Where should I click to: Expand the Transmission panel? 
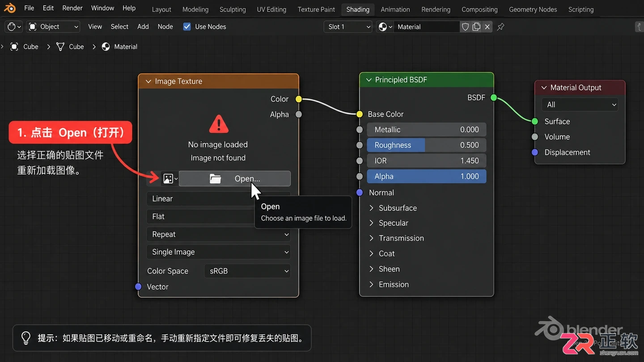coord(371,238)
